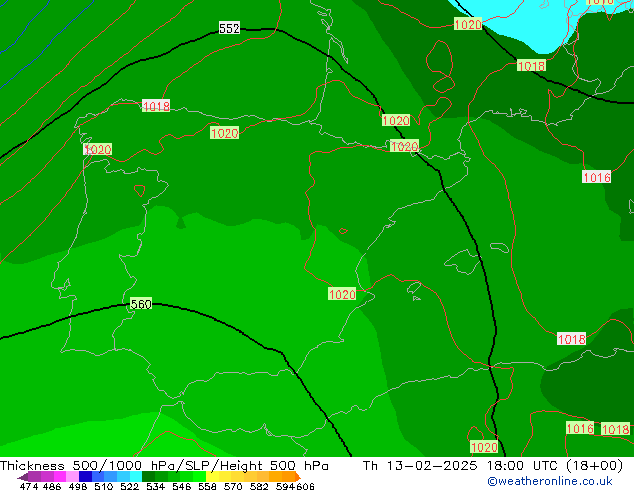Image resolution: width=634 pixels, height=490 pixels.
Task: Click the legend value 570
Action: click(x=233, y=486)
